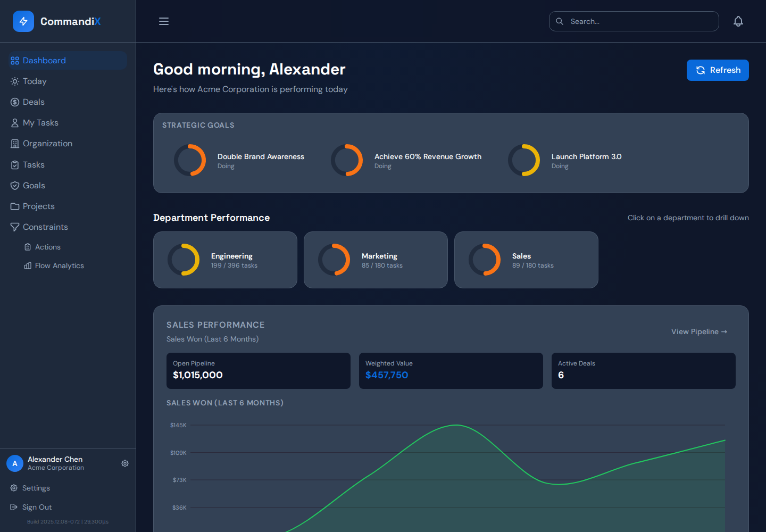This screenshot has width=766, height=532.
Task: Click the "85 / 180 tasks" text
Action: pyautogui.click(x=382, y=265)
